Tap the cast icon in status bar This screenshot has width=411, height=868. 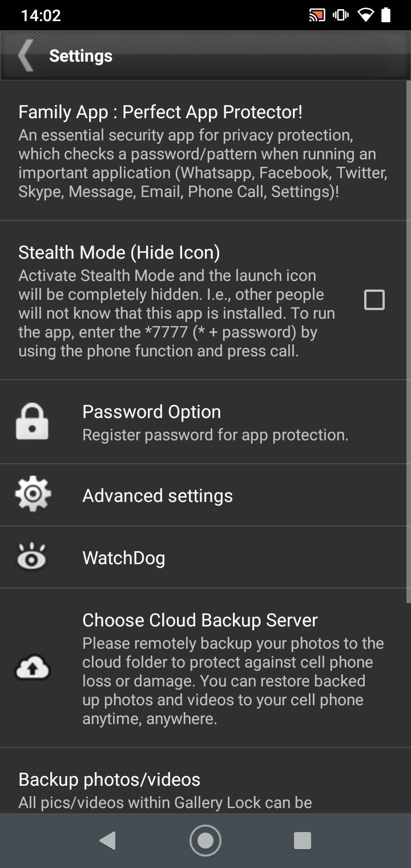pyautogui.click(x=317, y=15)
